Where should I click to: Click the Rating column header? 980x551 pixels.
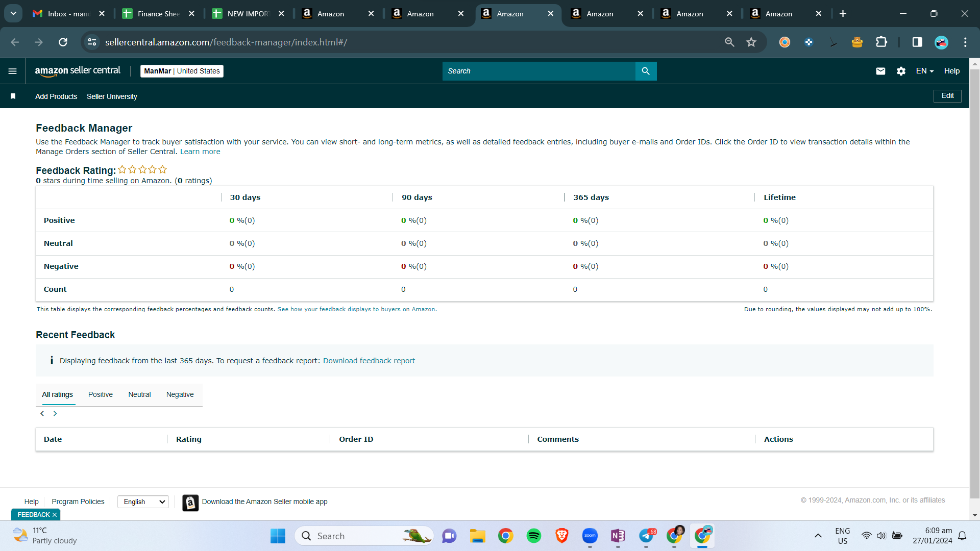click(189, 440)
